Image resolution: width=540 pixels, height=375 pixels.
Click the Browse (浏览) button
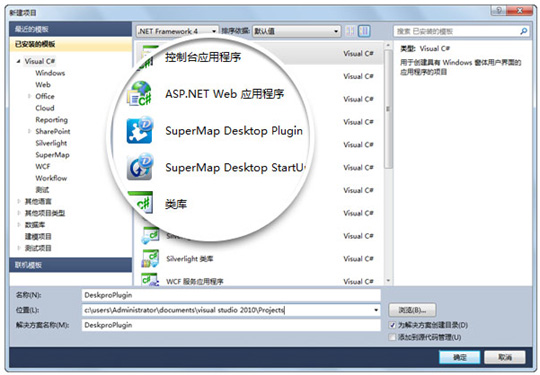(x=412, y=310)
